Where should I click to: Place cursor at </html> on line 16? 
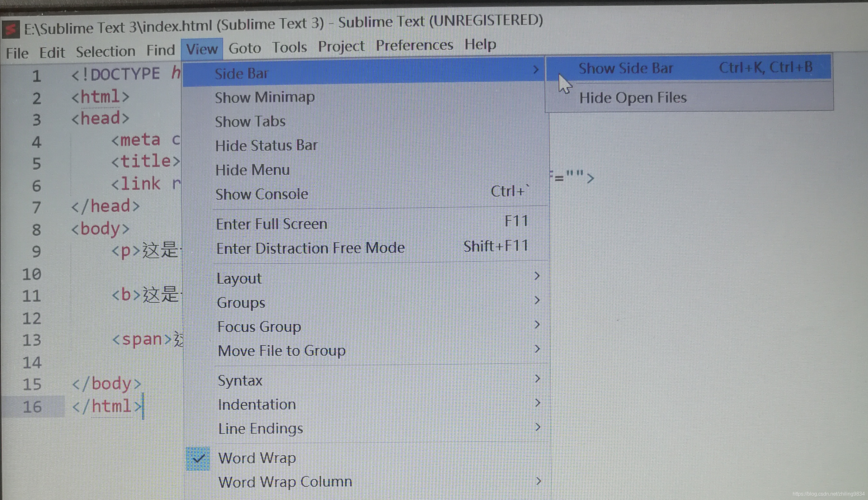107,407
